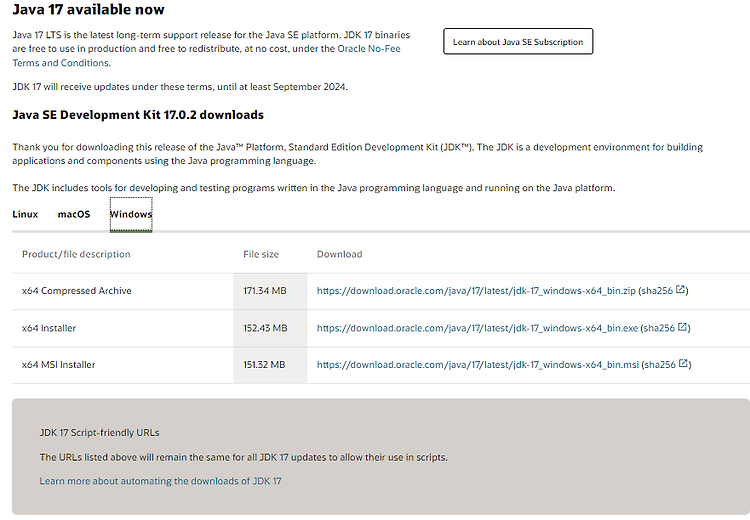This screenshot has width=750, height=520.
Task: Open Learn more about automating downloads link
Action: [x=160, y=481]
